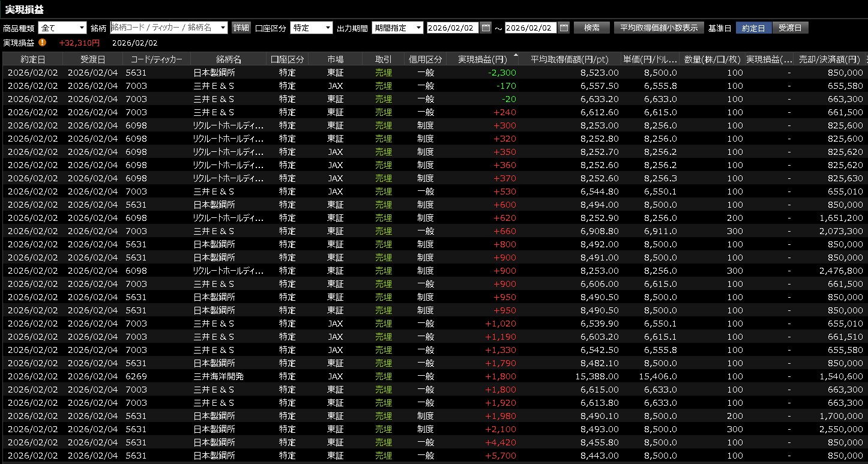Click the sort arrow in the 実現損益(円) header
The width and height of the screenshot is (868, 464).
click(515, 56)
